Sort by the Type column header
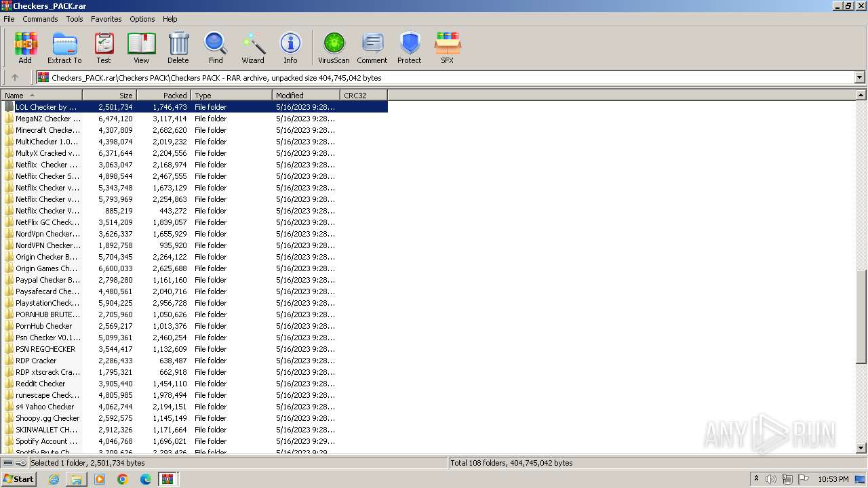The width and height of the screenshot is (868, 488). (232, 96)
